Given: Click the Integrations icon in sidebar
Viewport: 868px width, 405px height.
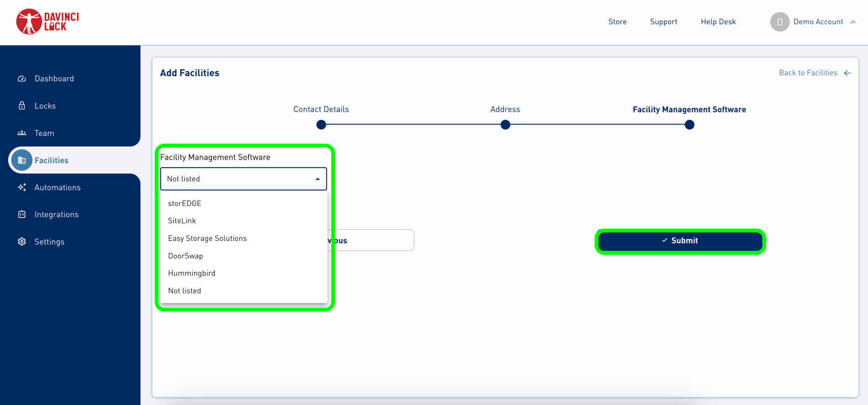Looking at the screenshot, I should pos(22,215).
